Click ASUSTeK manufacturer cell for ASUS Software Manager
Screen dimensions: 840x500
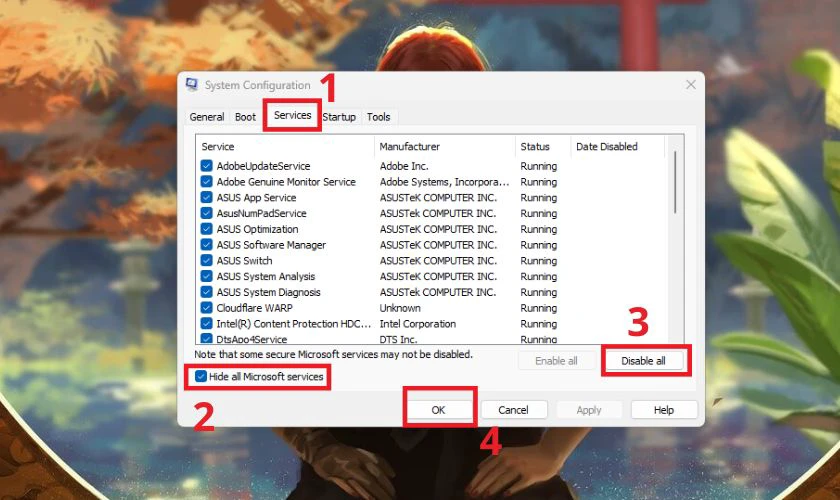click(438, 245)
